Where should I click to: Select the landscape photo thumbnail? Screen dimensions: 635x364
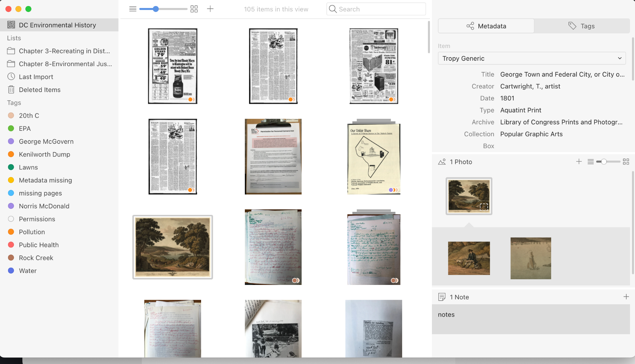pyautogui.click(x=469, y=196)
